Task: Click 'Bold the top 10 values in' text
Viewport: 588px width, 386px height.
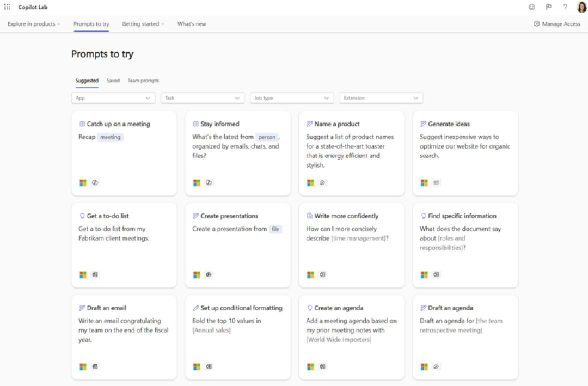Action: pyautogui.click(x=226, y=321)
